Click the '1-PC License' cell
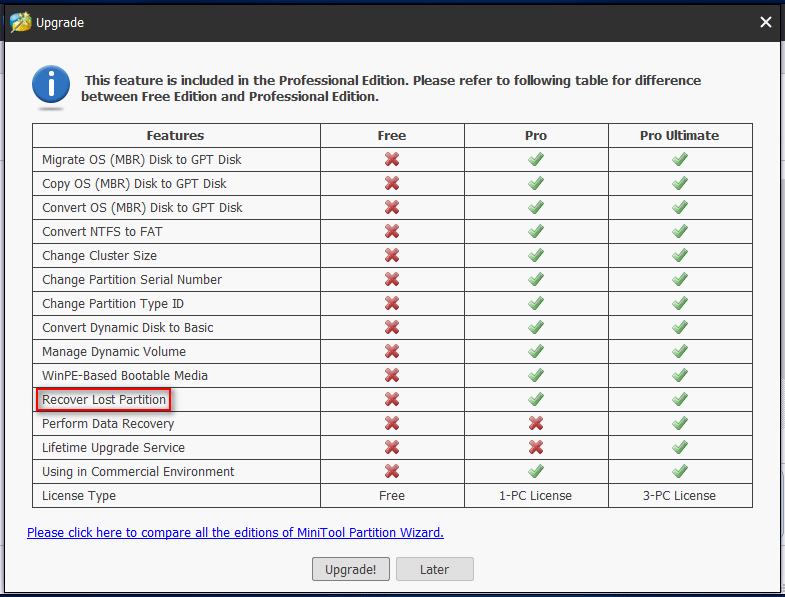The width and height of the screenshot is (785, 597). [x=535, y=496]
